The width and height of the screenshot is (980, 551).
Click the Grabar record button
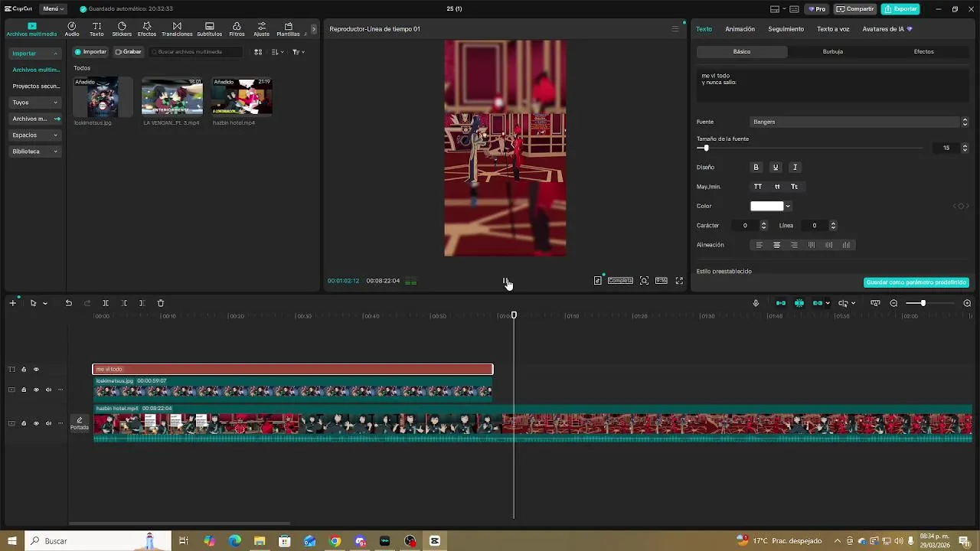point(128,52)
